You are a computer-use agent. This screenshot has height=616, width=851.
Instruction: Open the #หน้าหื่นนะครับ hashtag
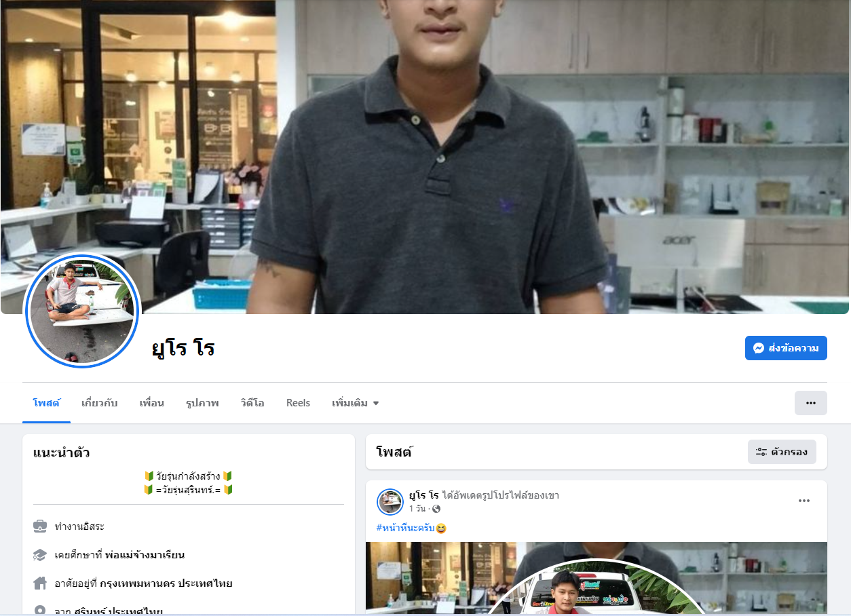pos(405,528)
